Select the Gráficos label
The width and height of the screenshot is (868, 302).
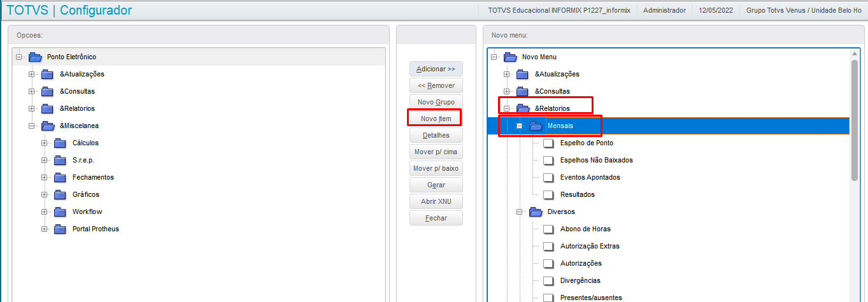click(x=86, y=194)
